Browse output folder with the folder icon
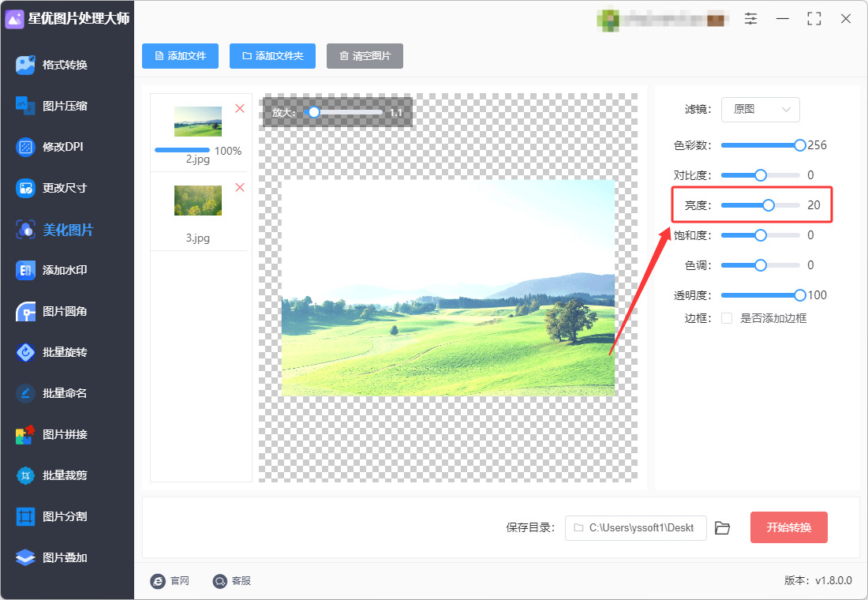This screenshot has height=600, width=868. (x=722, y=528)
